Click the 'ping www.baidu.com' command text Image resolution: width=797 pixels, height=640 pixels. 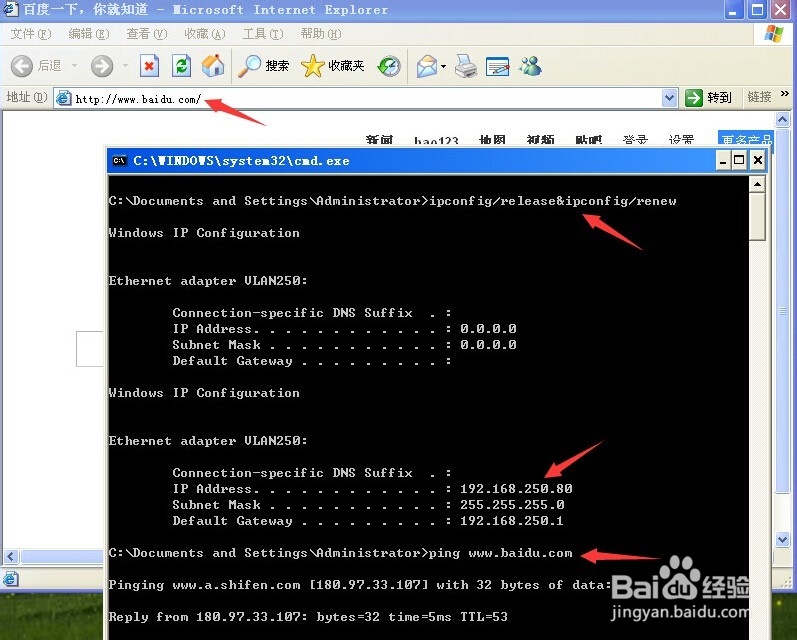501,553
